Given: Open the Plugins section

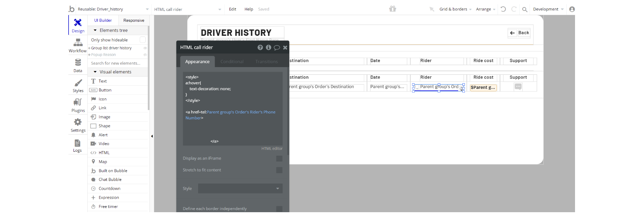Looking at the screenshot, I should (78, 105).
